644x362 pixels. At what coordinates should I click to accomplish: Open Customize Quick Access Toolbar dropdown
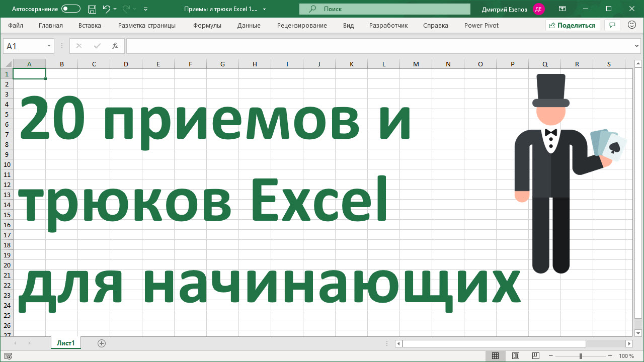coord(146,9)
